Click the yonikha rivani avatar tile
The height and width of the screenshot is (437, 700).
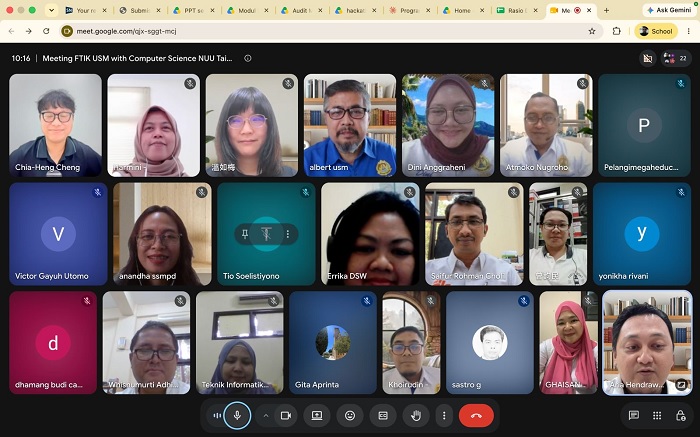click(x=642, y=234)
